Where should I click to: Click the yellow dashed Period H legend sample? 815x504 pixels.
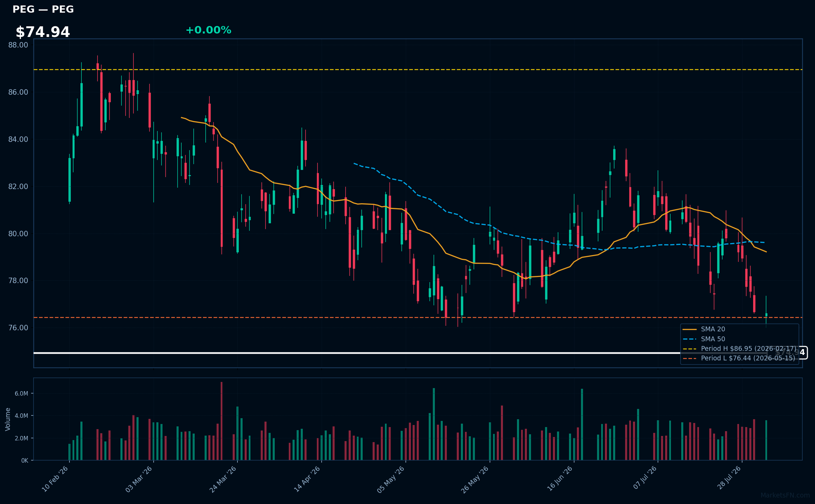coord(690,349)
